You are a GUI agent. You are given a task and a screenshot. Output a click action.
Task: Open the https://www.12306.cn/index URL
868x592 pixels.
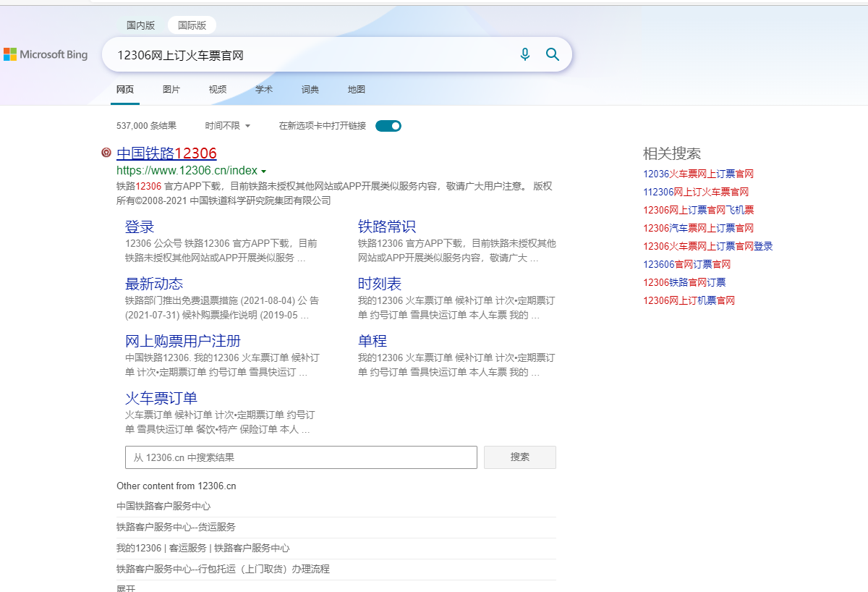[x=187, y=171]
